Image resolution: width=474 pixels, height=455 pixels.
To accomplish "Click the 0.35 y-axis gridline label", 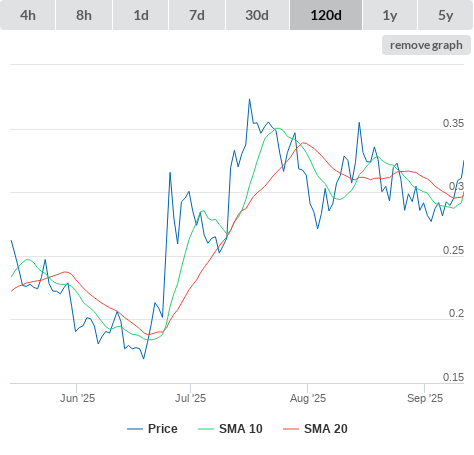I will (x=453, y=123).
